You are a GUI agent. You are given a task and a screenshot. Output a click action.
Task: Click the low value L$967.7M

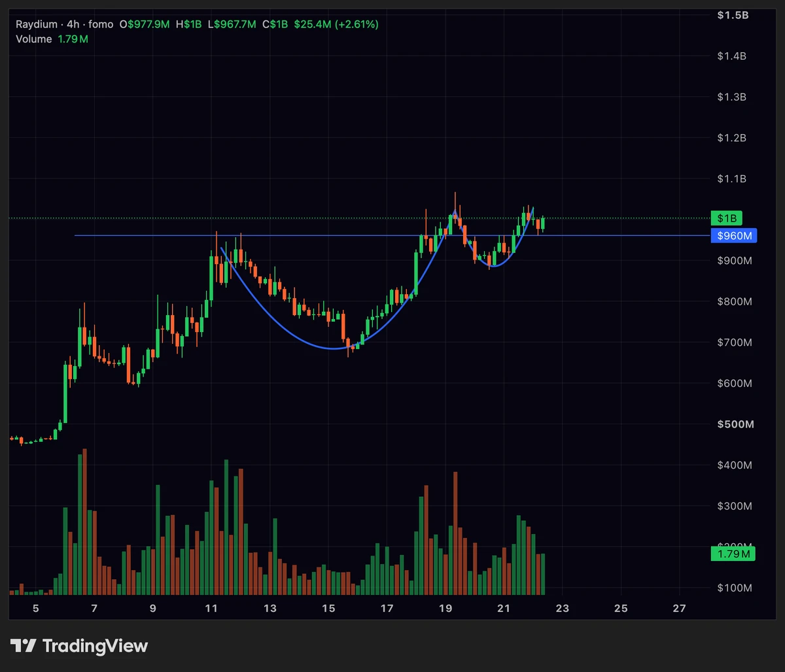point(232,24)
